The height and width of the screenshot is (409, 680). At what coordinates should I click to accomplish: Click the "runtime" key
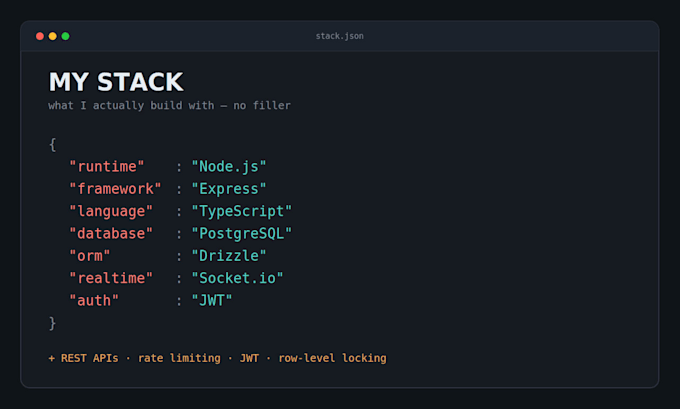coord(107,167)
